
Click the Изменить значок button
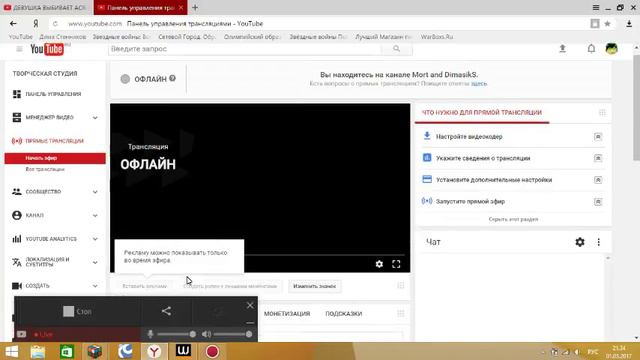click(x=315, y=287)
